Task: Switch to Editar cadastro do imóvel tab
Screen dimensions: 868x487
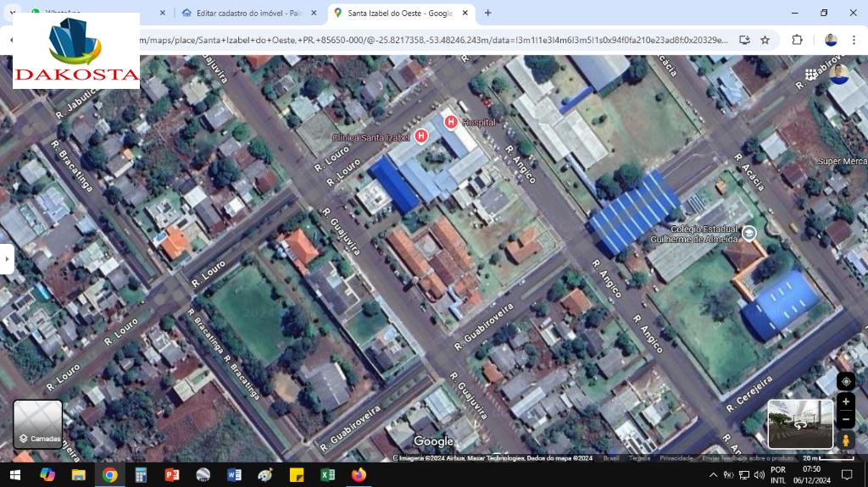Action: 249,13
